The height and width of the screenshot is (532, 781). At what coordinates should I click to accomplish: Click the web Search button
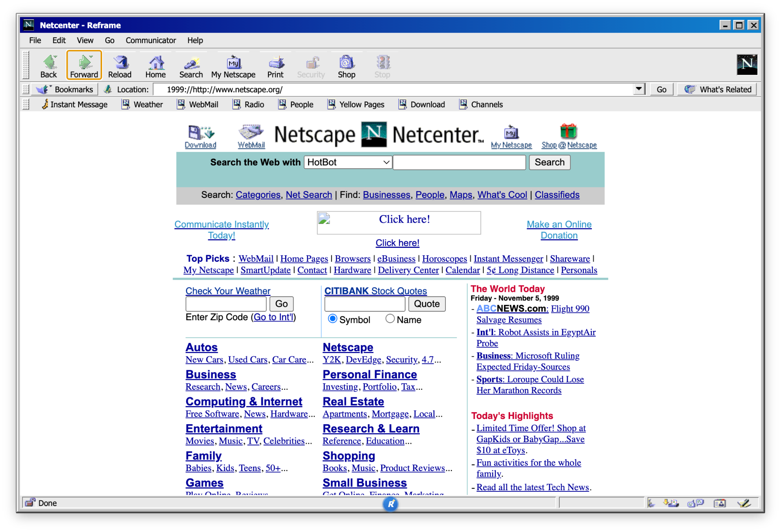point(550,162)
